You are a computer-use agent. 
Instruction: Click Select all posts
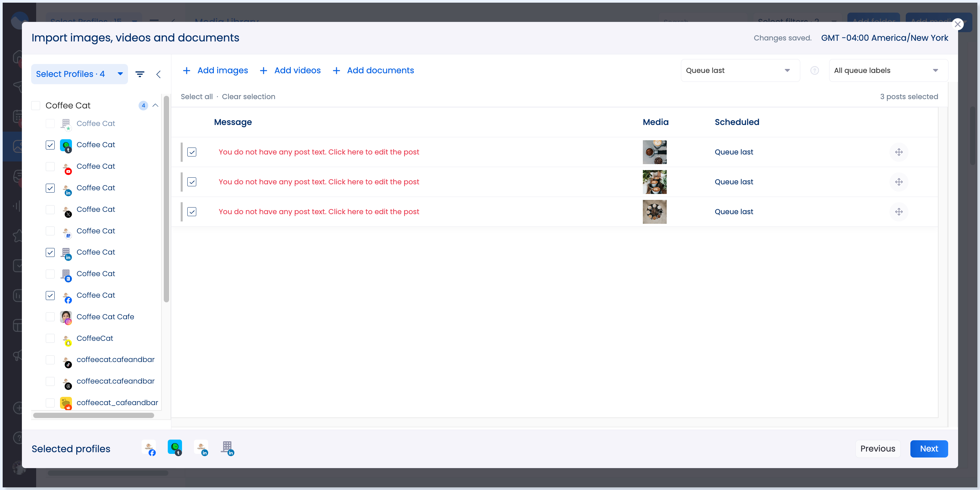197,96
